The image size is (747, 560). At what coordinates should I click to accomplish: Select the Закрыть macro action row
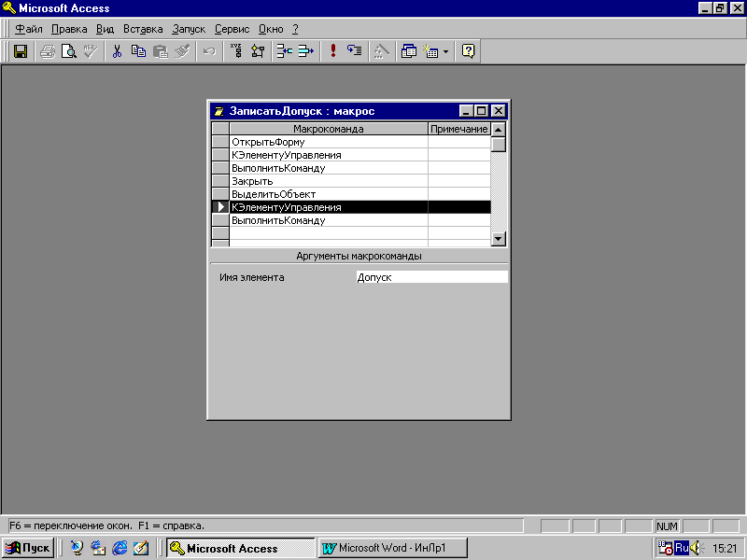pos(329,181)
